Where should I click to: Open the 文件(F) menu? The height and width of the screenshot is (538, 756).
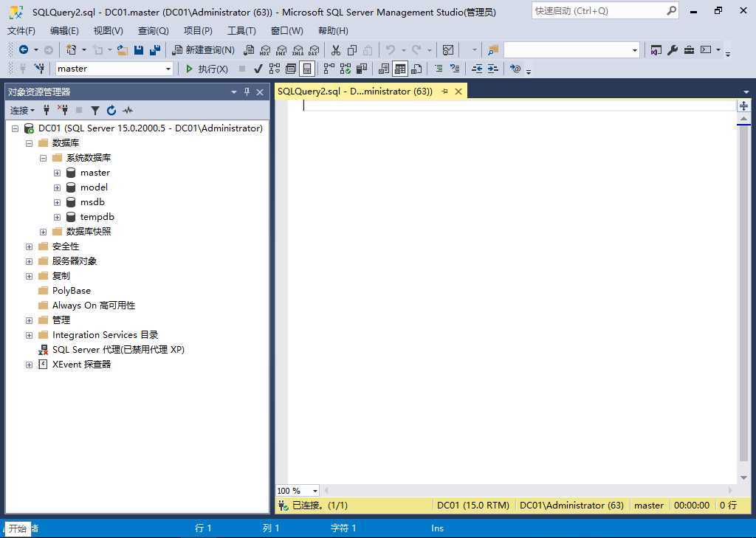[21, 31]
